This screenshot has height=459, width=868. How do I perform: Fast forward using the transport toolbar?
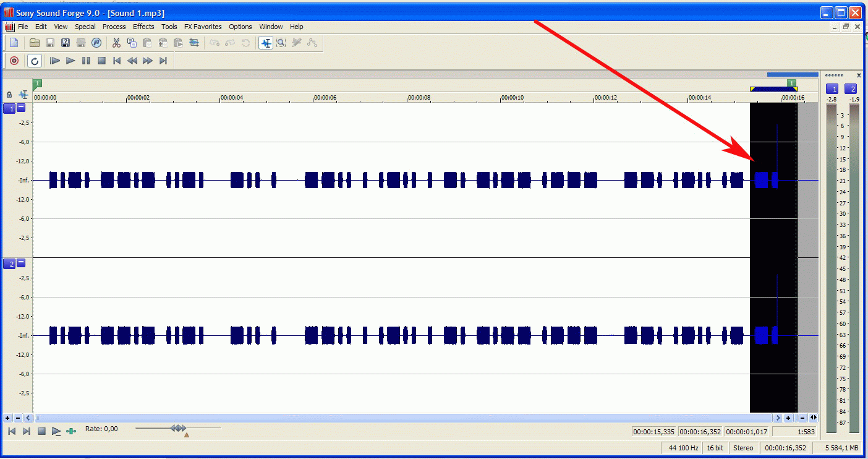click(148, 61)
